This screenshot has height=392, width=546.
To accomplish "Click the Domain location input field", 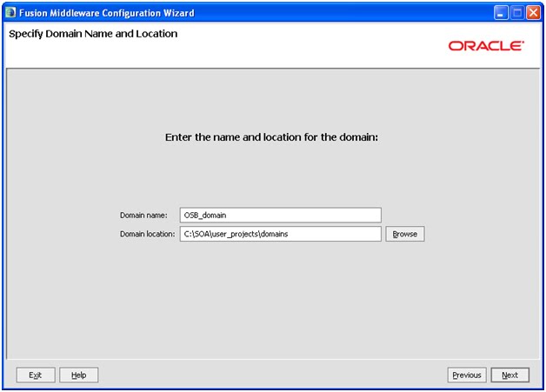I will pos(280,234).
